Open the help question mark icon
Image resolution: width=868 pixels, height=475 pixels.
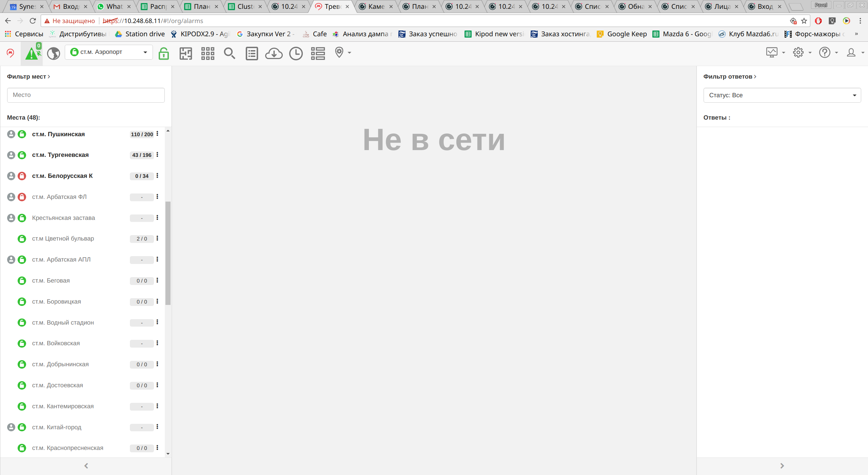click(x=825, y=53)
